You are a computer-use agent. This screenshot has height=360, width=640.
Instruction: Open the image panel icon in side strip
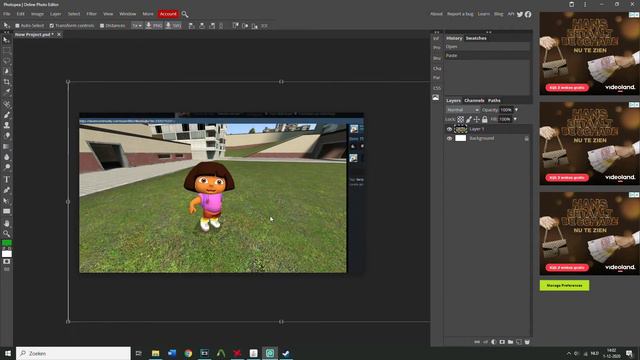click(436, 98)
